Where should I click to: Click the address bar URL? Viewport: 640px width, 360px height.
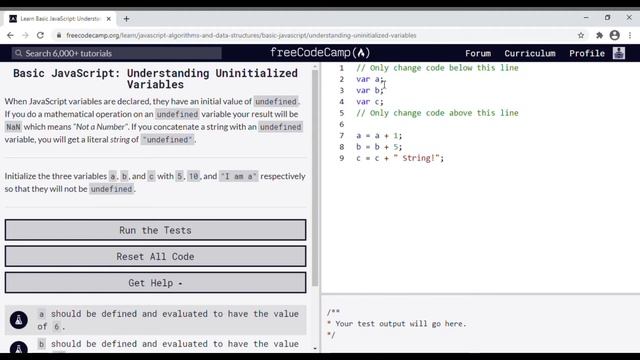tap(241, 36)
